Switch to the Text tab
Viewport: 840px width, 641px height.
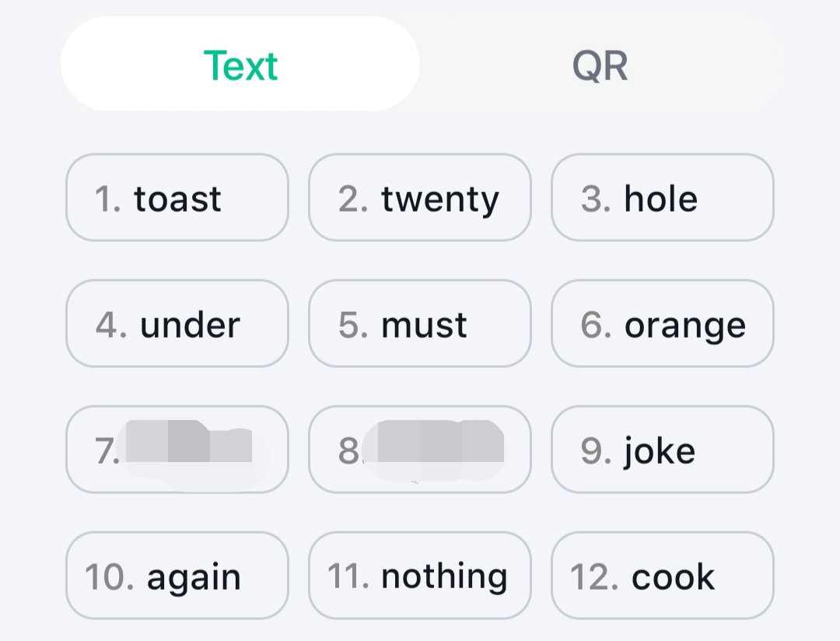point(240,63)
